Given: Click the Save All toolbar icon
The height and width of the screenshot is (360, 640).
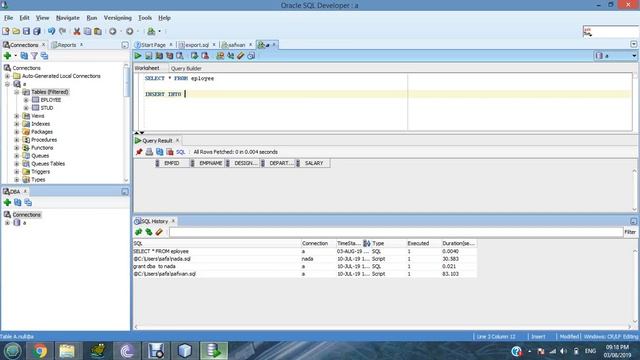Looking at the screenshot, I should 37,31.
